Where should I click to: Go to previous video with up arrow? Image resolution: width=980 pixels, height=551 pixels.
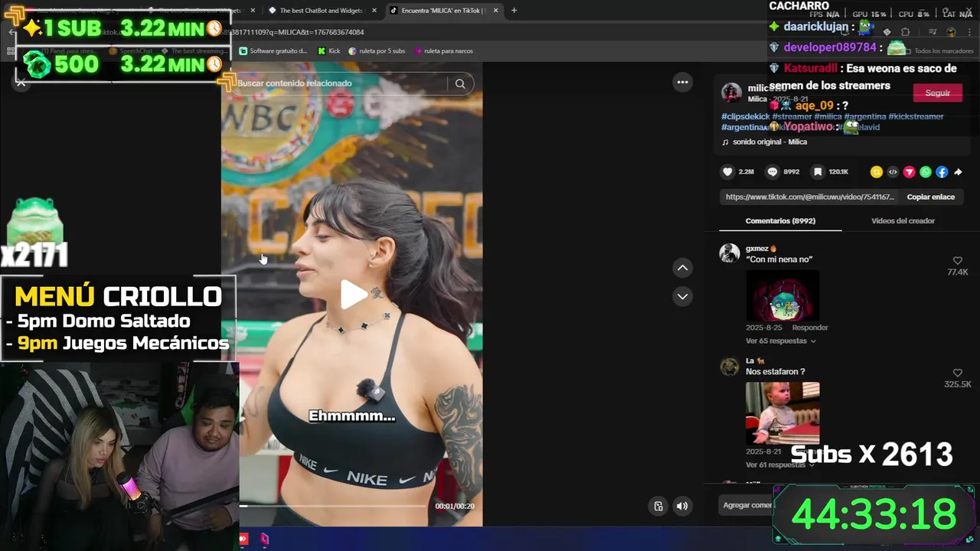[682, 268]
